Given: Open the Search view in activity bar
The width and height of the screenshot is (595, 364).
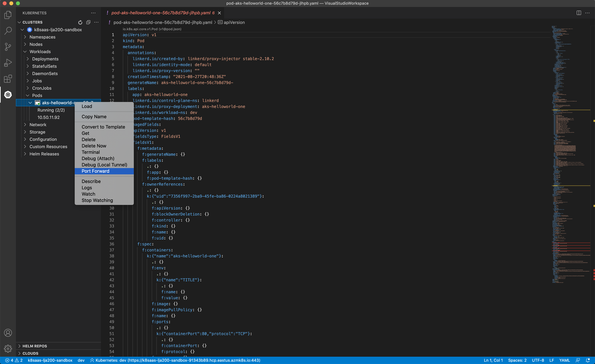Looking at the screenshot, I should click(8, 31).
